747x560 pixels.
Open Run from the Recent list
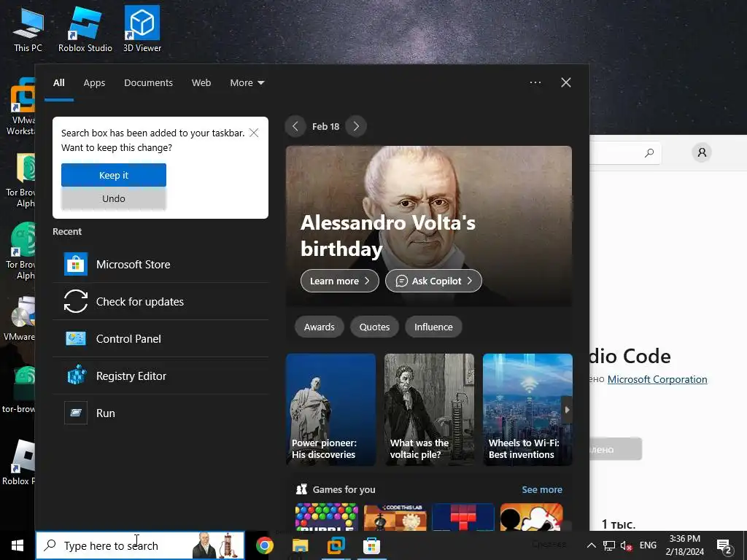[160, 413]
